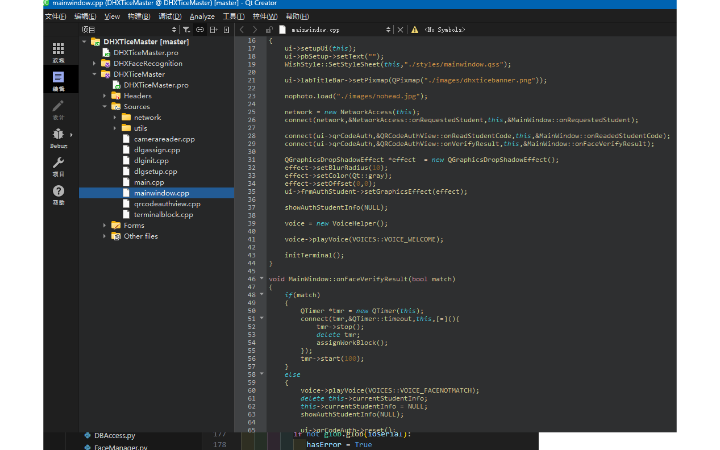Click the Other files folder icon
The height and width of the screenshot is (450, 720).
[x=116, y=236]
